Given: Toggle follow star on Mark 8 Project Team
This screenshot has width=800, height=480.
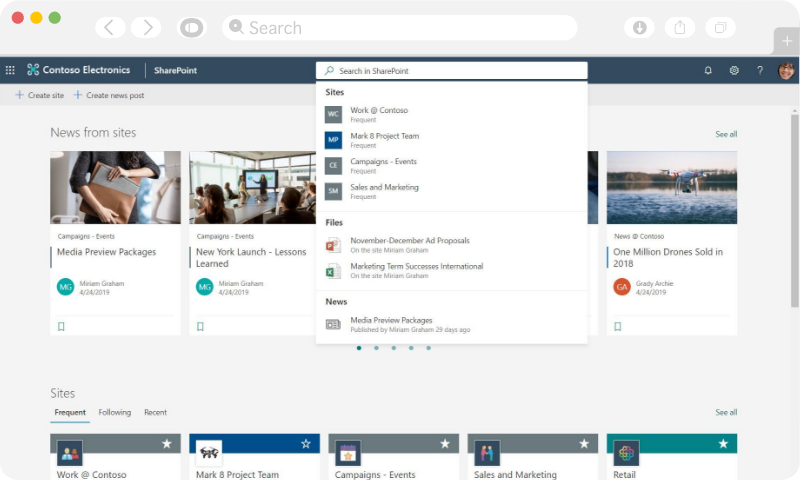Looking at the screenshot, I should pyautogui.click(x=306, y=443).
